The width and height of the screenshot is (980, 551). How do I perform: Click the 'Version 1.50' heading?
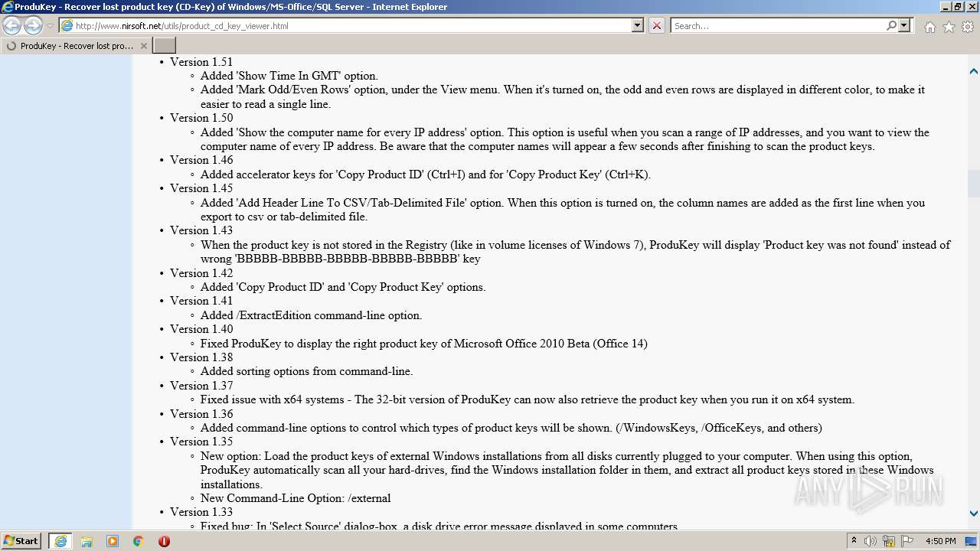coord(201,118)
